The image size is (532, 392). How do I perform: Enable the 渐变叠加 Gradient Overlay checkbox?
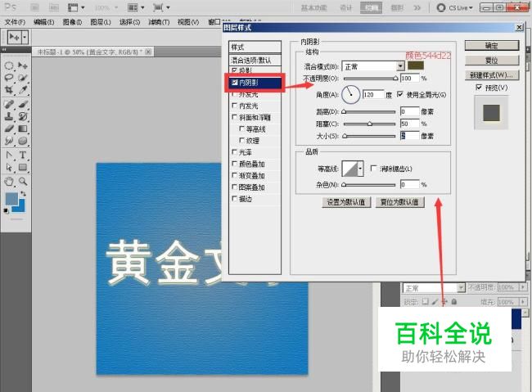[234, 175]
